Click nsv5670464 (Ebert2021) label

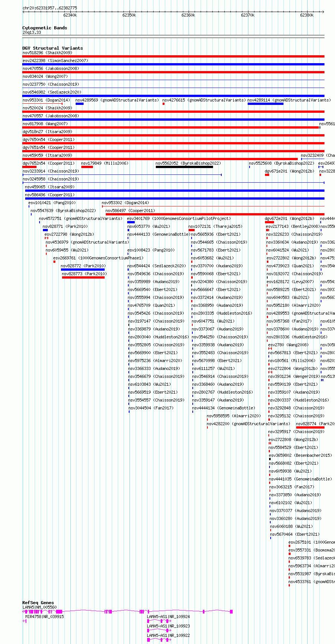tap(295, 535)
